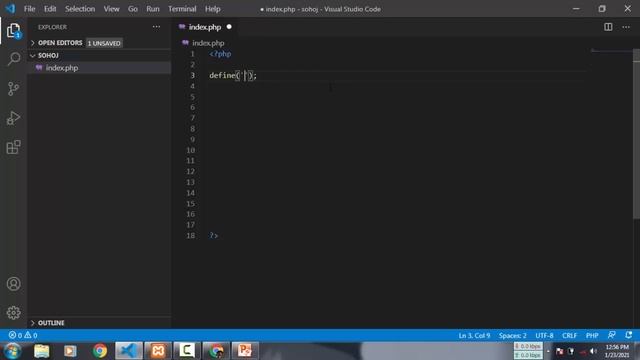Open the Help menu
The width and height of the screenshot is (640, 360).
pyautogui.click(x=213, y=9)
